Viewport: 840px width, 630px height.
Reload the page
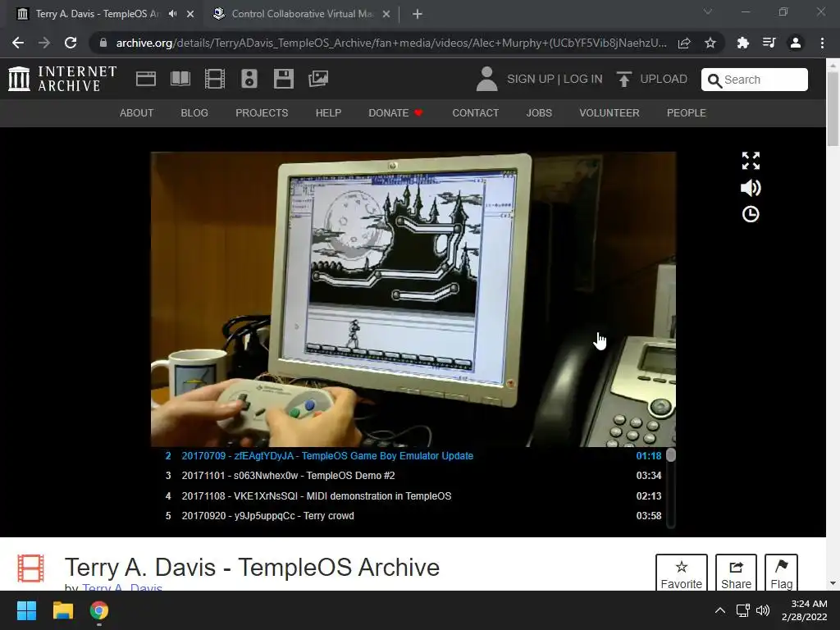coord(71,43)
